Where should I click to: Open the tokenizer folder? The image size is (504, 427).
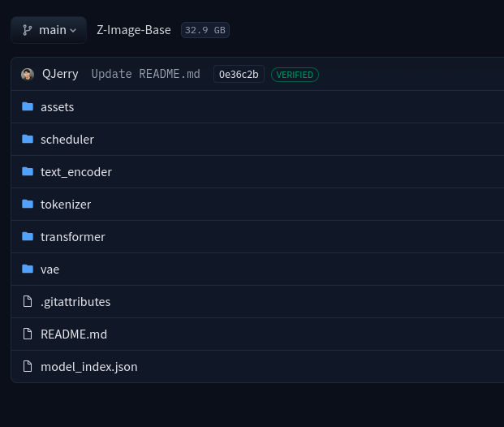66,205
